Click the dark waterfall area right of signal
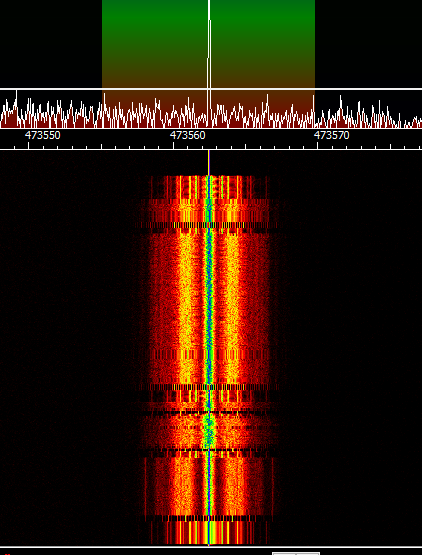The width and height of the screenshot is (422, 555). [x=350, y=347]
